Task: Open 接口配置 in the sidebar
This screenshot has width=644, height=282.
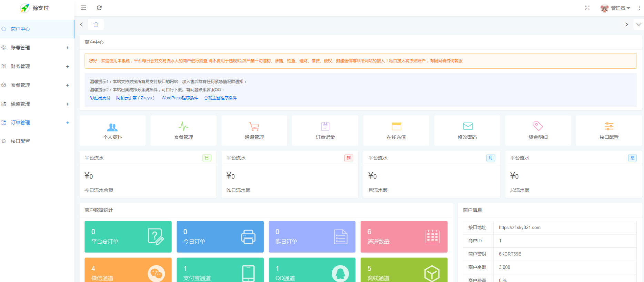Action: [x=37, y=141]
